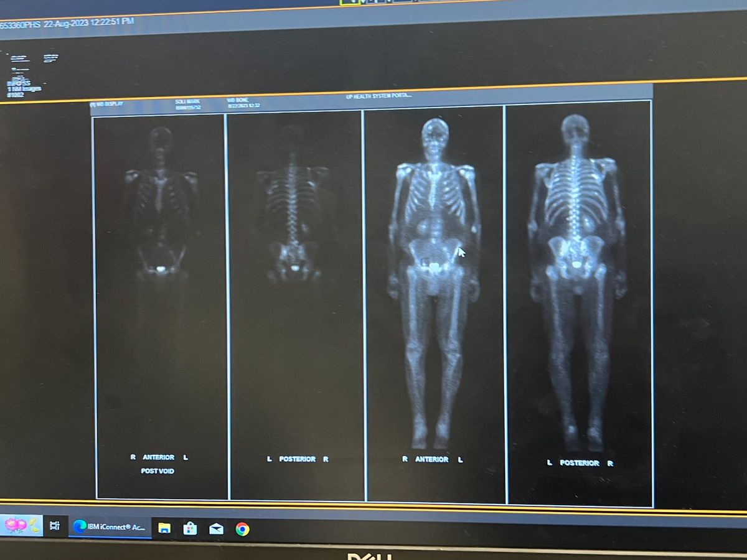Launch Microsoft Store from the taskbar
Image resolution: width=747 pixels, height=560 pixels.
coord(190,528)
